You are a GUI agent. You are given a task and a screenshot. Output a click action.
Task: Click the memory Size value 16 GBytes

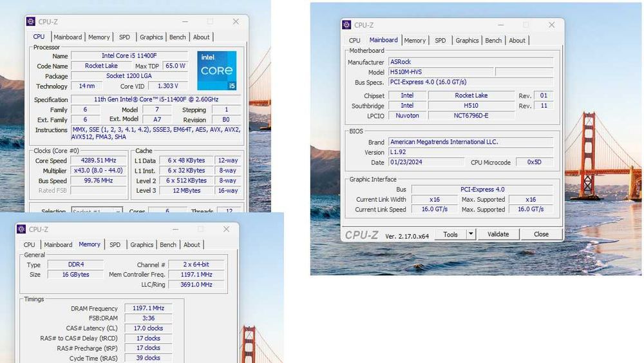click(x=76, y=275)
